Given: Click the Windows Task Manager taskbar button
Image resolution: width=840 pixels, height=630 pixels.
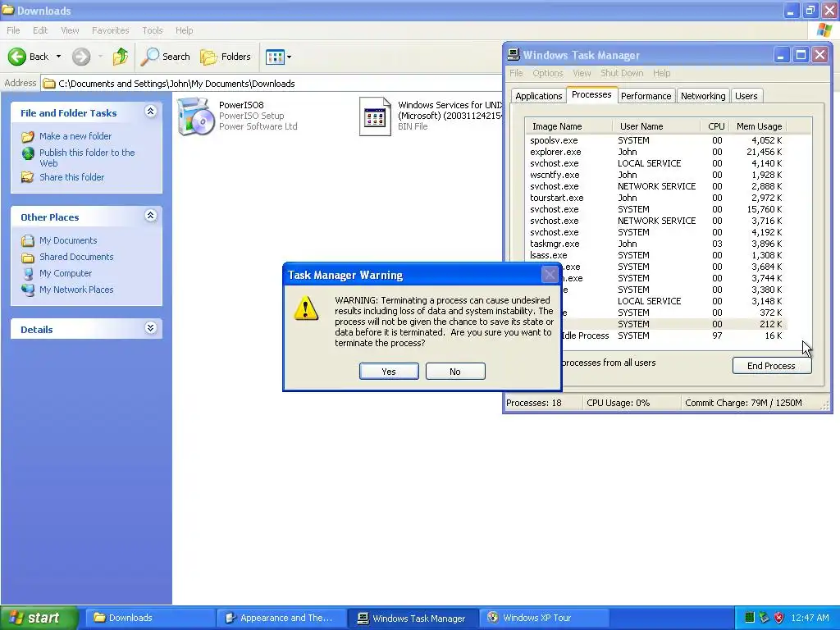Looking at the screenshot, I should 413,619.
